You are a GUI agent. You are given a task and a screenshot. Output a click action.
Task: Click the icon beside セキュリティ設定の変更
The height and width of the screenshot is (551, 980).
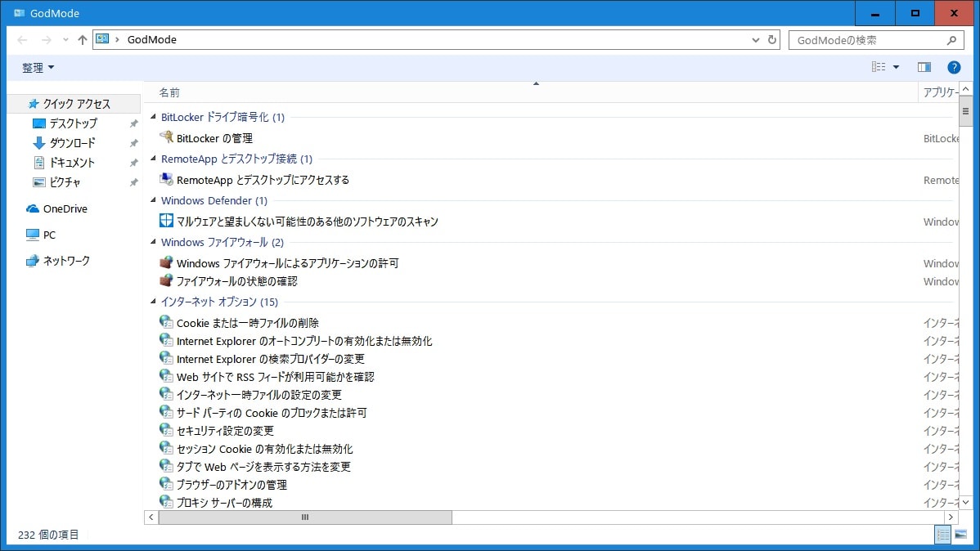coord(166,430)
